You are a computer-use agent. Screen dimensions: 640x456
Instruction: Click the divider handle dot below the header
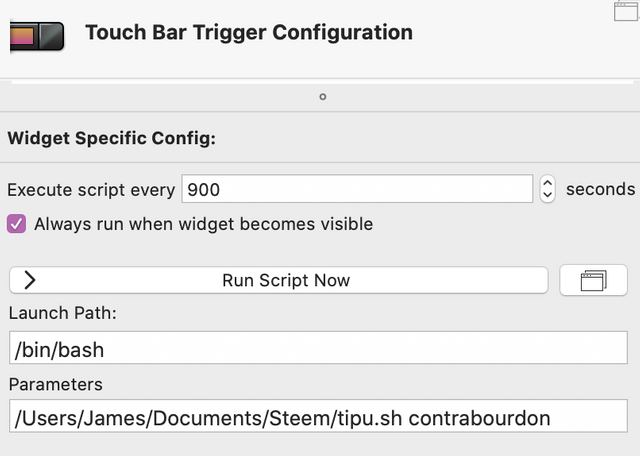click(322, 97)
